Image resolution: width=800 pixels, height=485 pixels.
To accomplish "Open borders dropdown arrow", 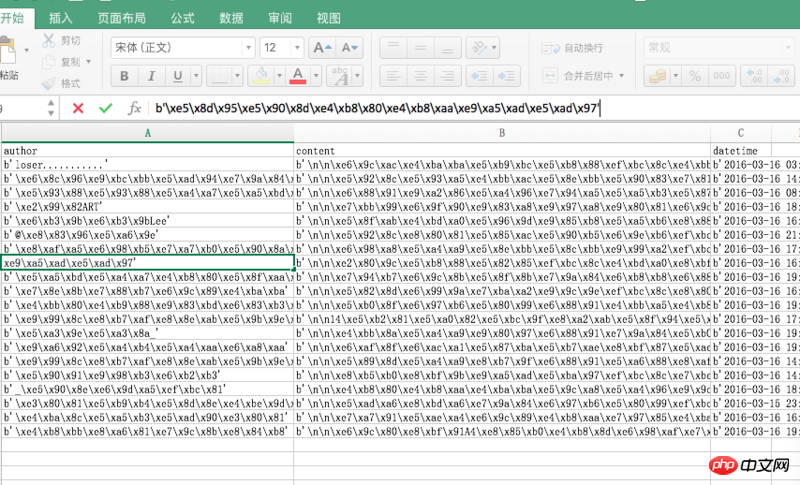I will point(237,76).
